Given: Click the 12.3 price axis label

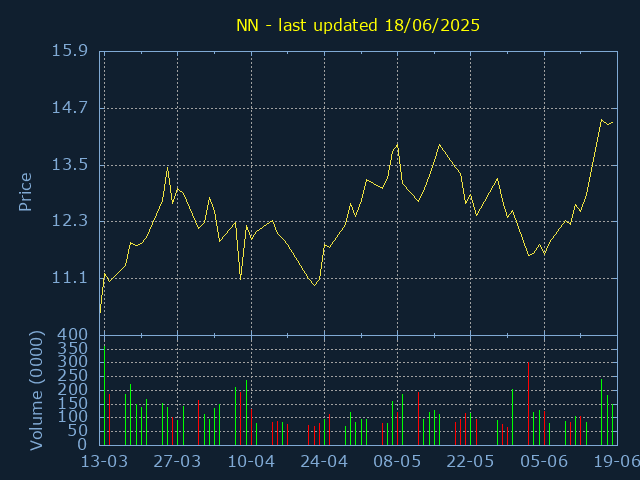Looking at the screenshot, I should 69,221.
